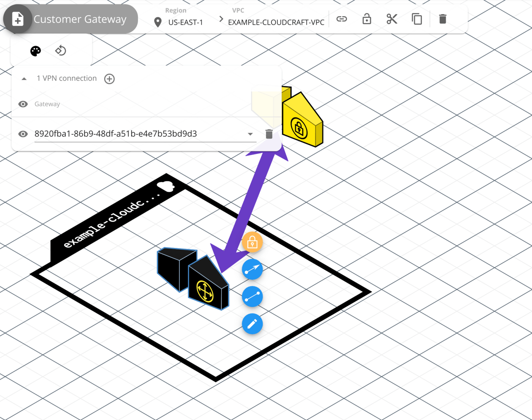The width and height of the screenshot is (532, 420).
Task: Click the Region location pin icon
Action: point(158,22)
